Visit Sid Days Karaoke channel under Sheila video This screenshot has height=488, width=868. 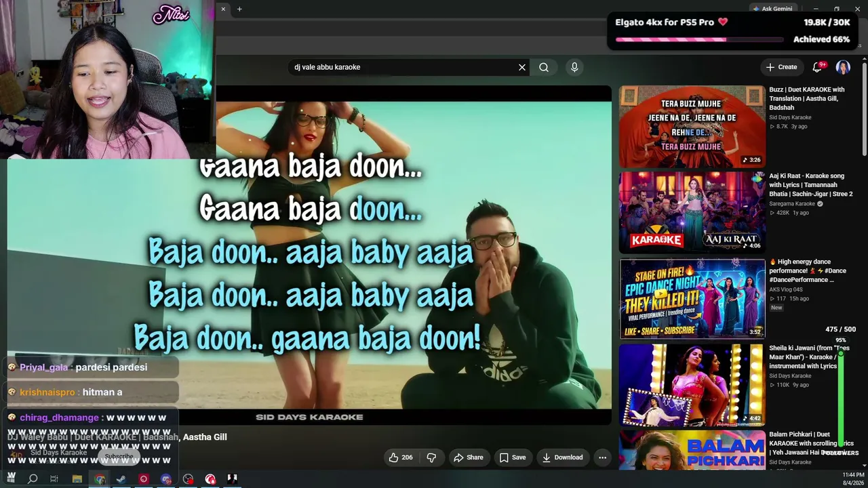(790, 375)
